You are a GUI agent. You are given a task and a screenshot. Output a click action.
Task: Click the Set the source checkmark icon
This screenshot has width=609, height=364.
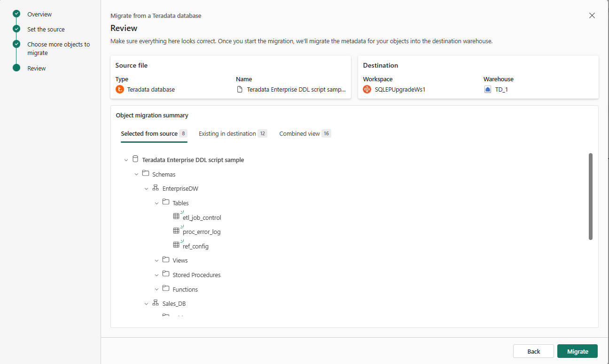tap(16, 29)
